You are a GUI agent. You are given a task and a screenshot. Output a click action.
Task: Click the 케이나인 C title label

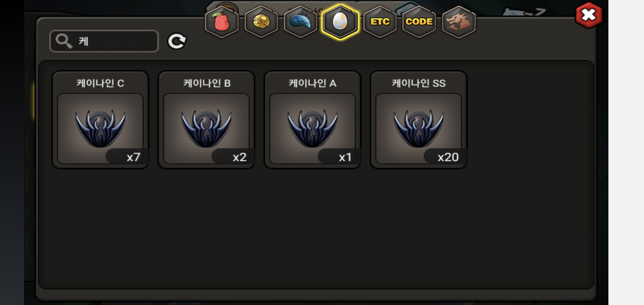click(100, 83)
